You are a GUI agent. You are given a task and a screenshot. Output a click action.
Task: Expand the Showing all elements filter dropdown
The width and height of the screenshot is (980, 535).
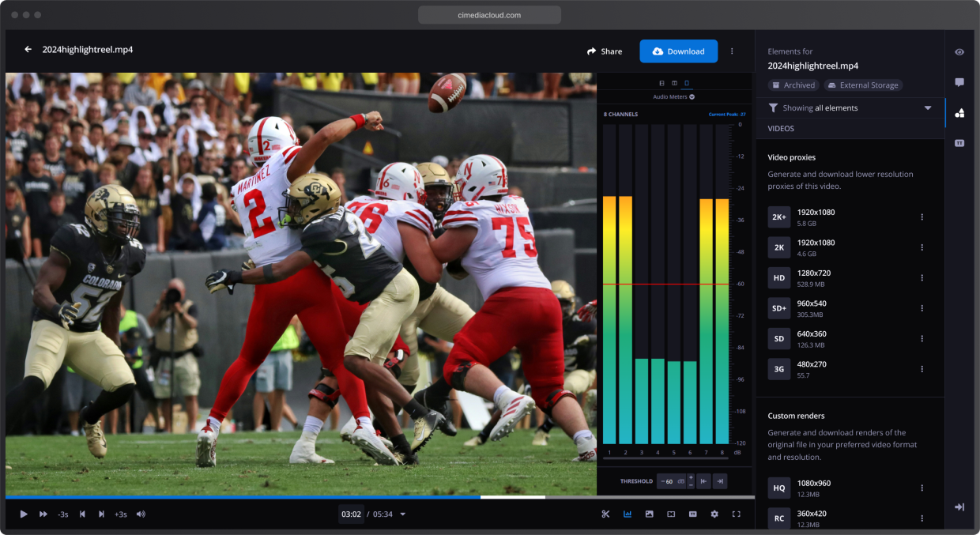tap(928, 108)
